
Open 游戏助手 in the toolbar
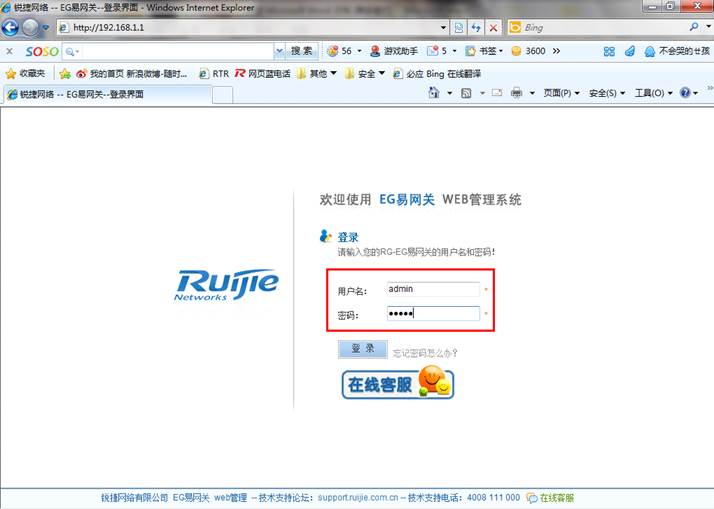tap(393, 51)
